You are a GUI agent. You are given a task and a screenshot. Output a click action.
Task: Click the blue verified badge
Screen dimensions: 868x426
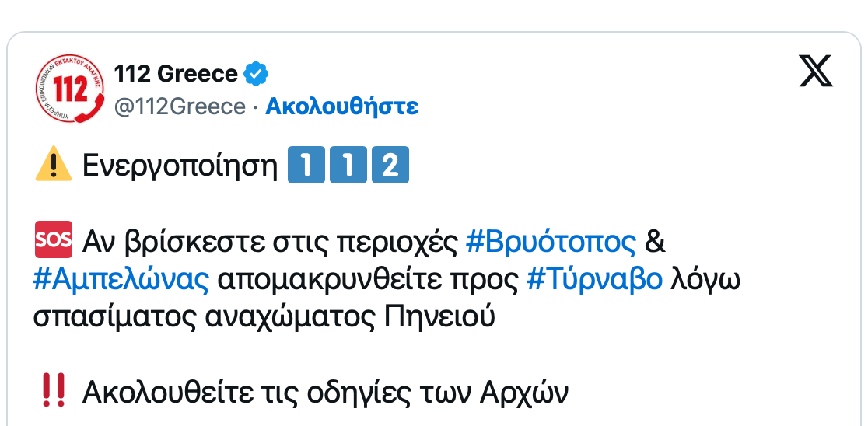[256, 75]
